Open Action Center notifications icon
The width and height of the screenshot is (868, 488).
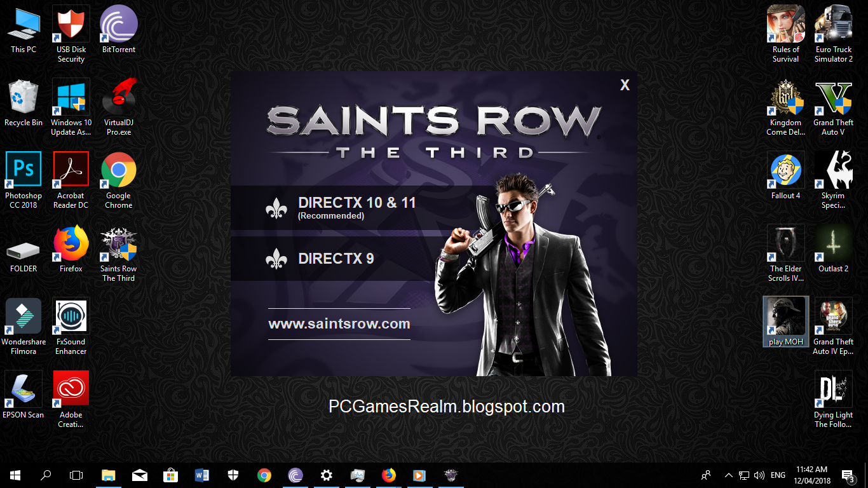click(848, 475)
